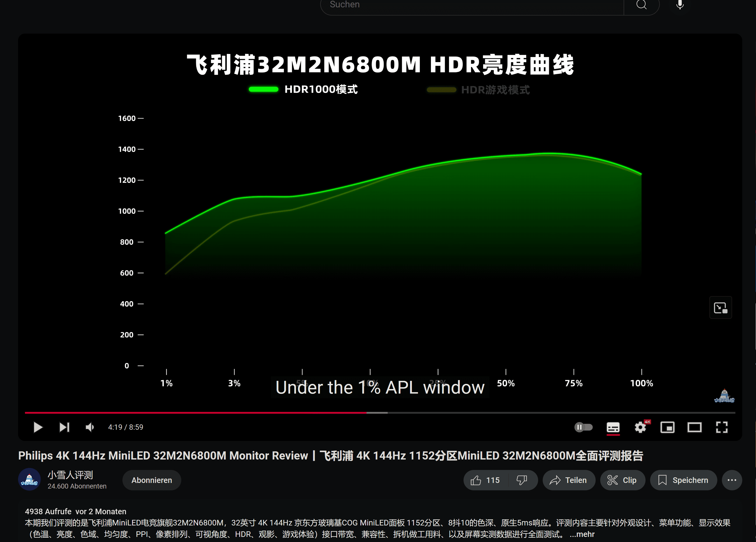Create a Clip with scissors button
Viewport: 756px width, 542px height.
click(622, 480)
